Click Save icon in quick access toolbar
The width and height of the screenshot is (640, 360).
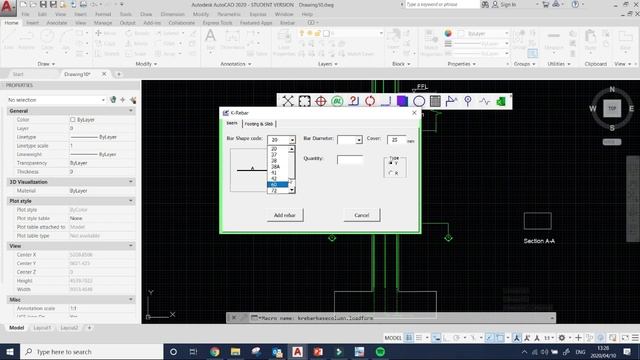click(43, 4)
